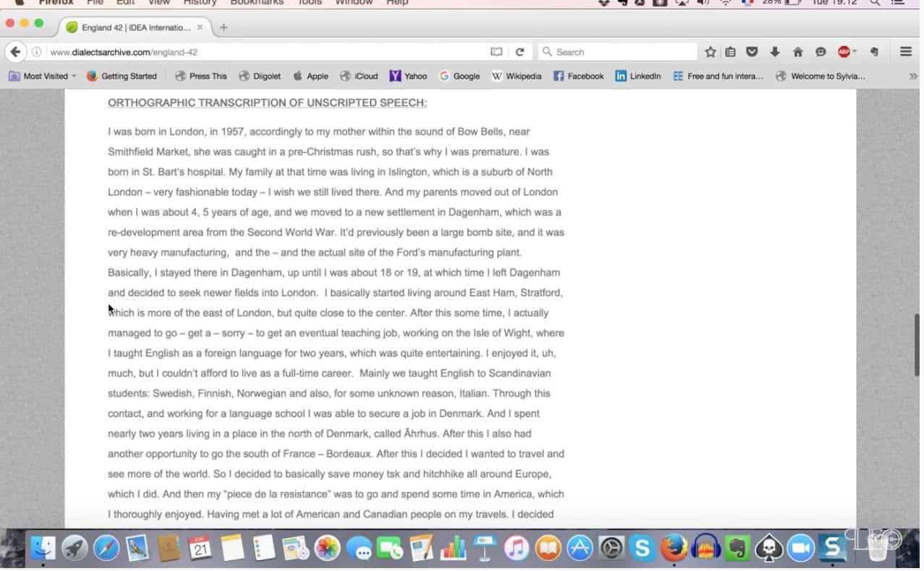
Task: Launch Skype from the dock
Action: pyautogui.click(x=641, y=549)
